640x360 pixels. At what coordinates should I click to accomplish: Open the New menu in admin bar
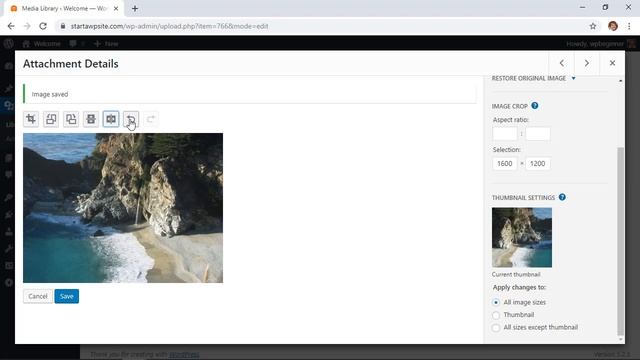[106, 44]
